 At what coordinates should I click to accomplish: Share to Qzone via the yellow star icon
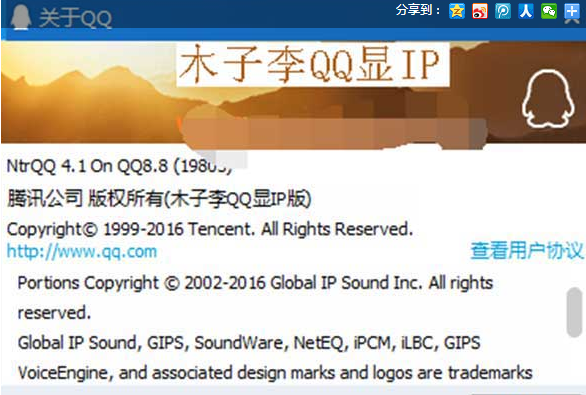pyautogui.click(x=457, y=11)
